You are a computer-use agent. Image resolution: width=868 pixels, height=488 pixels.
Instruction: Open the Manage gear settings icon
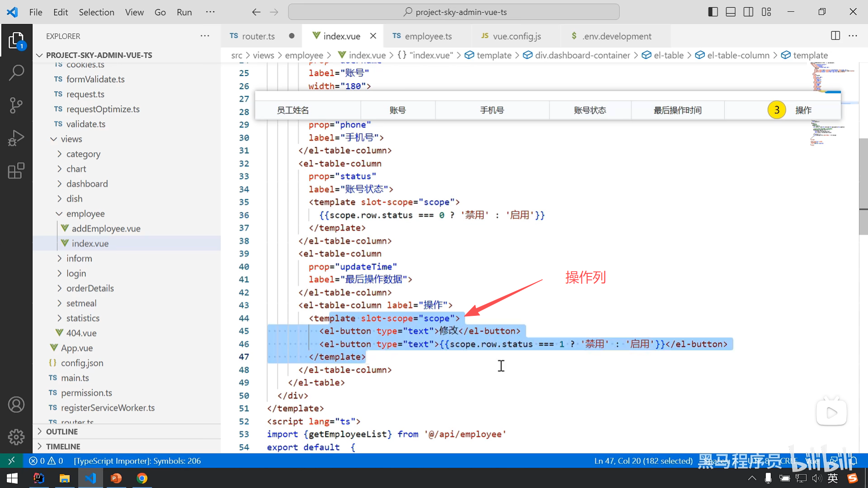[16, 437]
